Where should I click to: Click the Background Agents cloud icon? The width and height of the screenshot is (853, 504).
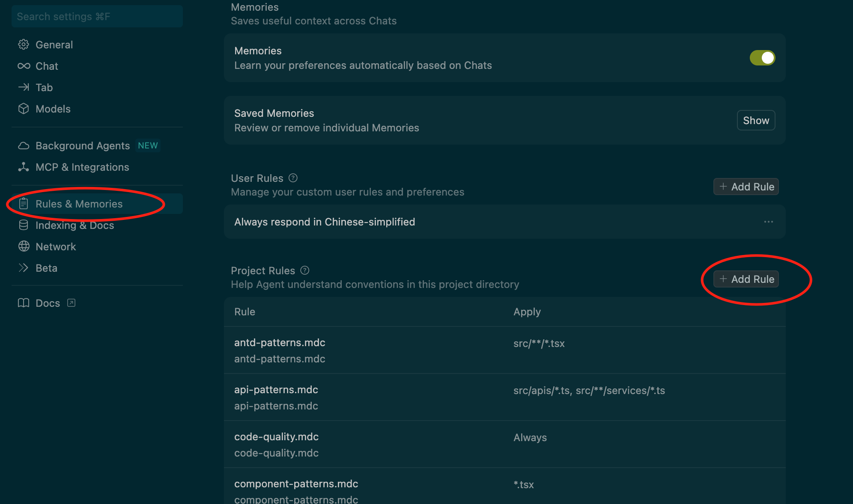click(x=24, y=146)
